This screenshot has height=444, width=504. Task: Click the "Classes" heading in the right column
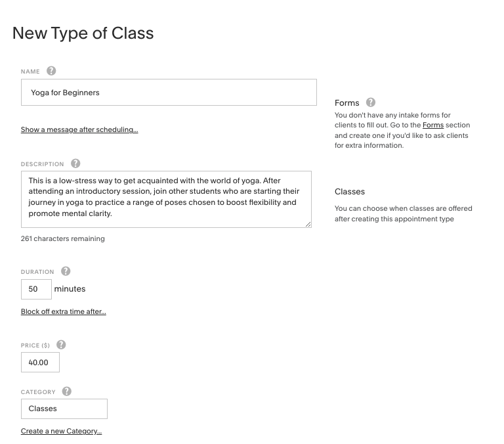coord(350,192)
